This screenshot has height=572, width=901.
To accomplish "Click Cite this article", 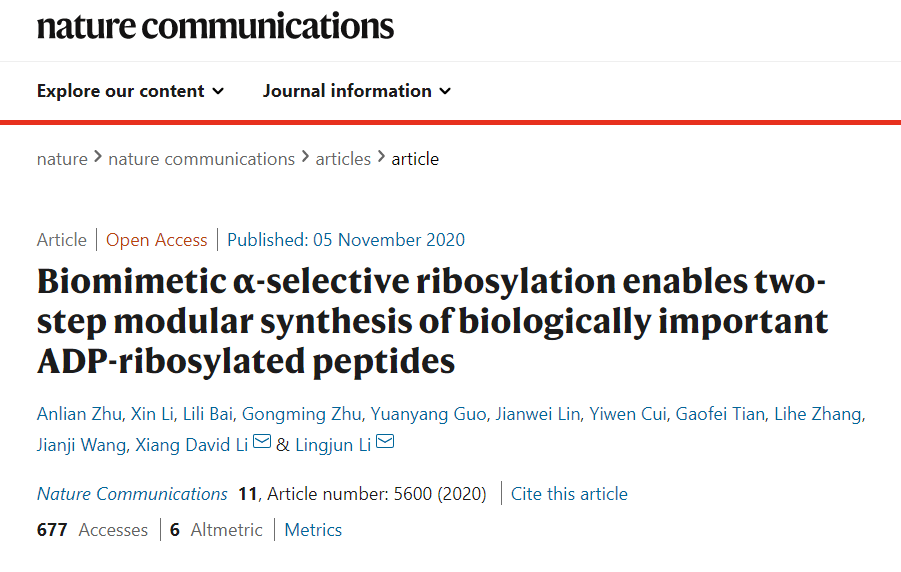I will 569,494.
